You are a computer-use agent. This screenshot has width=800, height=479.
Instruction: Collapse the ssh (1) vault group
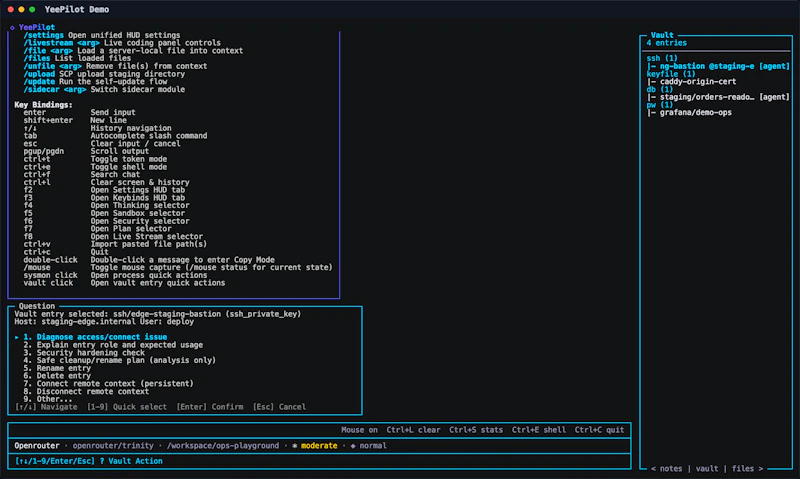(x=662, y=58)
